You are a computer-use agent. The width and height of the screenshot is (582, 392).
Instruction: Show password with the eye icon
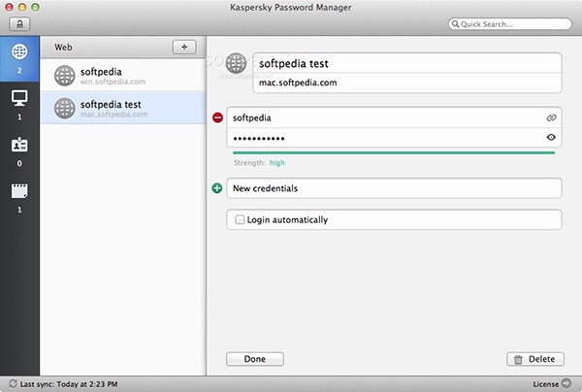click(551, 138)
